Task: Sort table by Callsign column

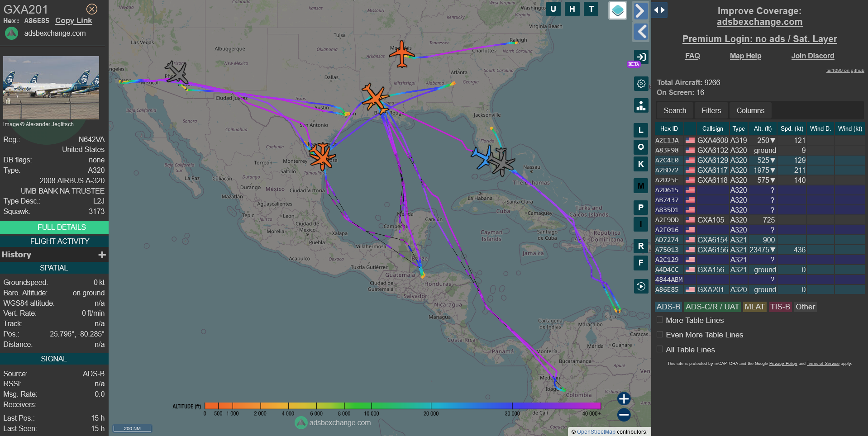Action: 712,129
